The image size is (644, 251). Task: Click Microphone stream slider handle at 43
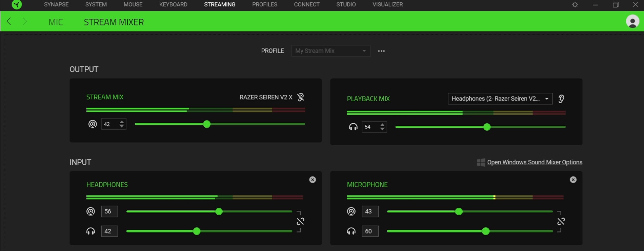point(459,211)
